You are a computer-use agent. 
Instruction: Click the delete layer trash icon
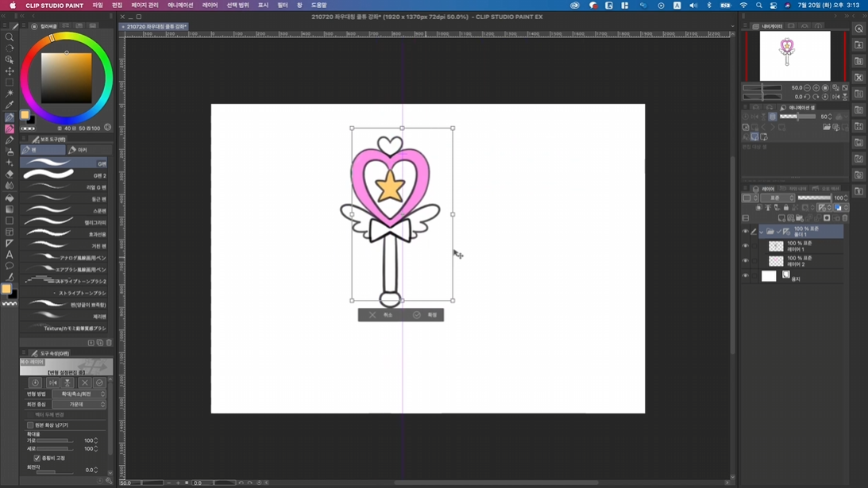[845, 218]
